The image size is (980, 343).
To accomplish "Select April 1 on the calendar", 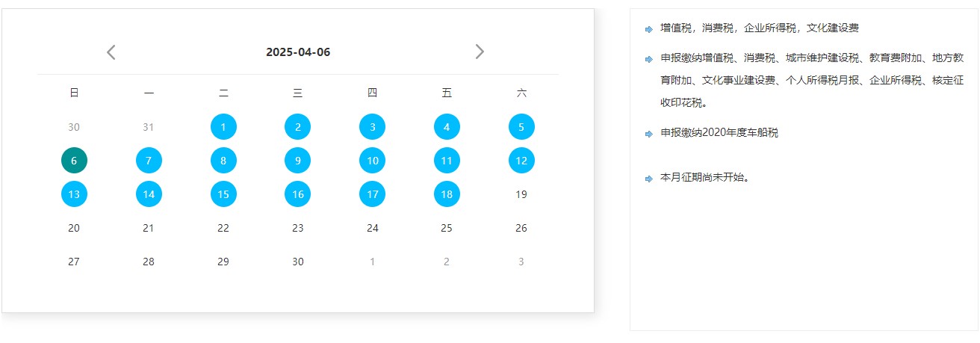I will [x=223, y=127].
